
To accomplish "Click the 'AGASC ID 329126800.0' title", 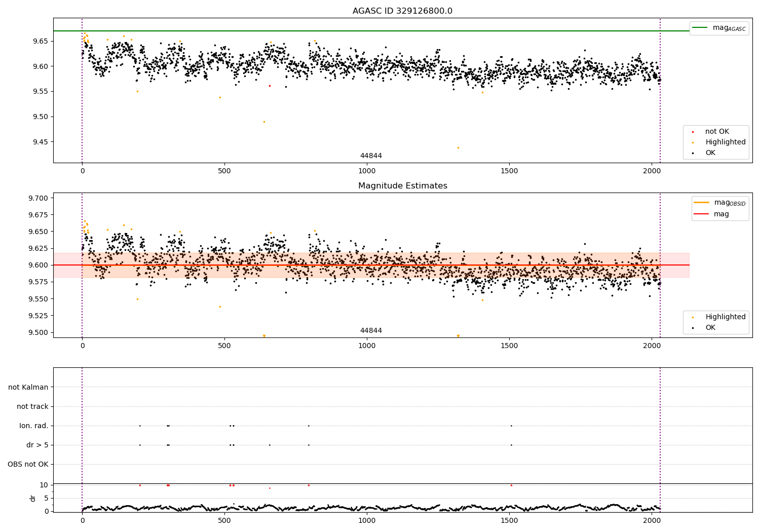I will click(402, 11).
